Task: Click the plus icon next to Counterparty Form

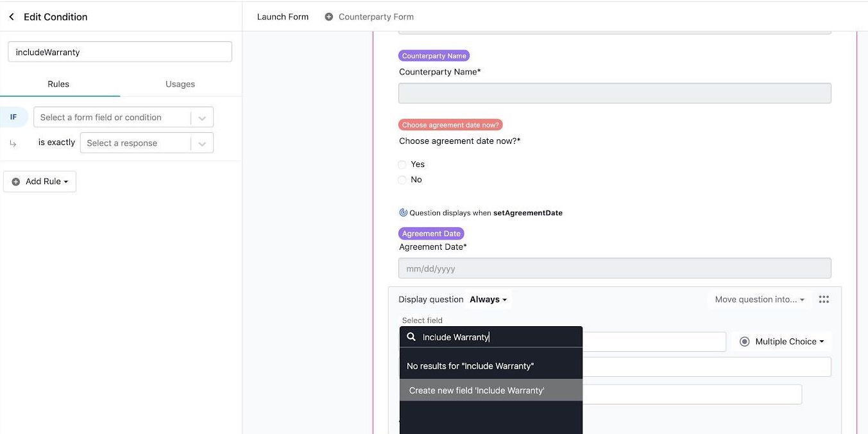Action: pyautogui.click(x=328, y=17)
